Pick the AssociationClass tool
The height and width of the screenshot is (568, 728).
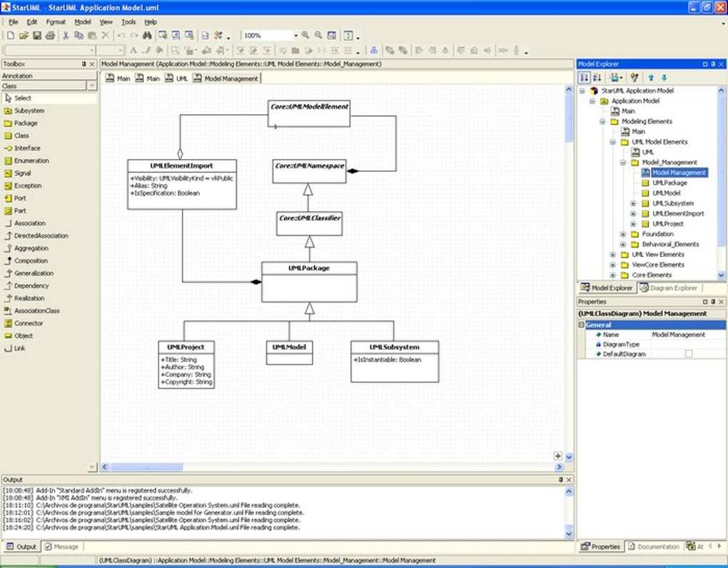[36, 311]
